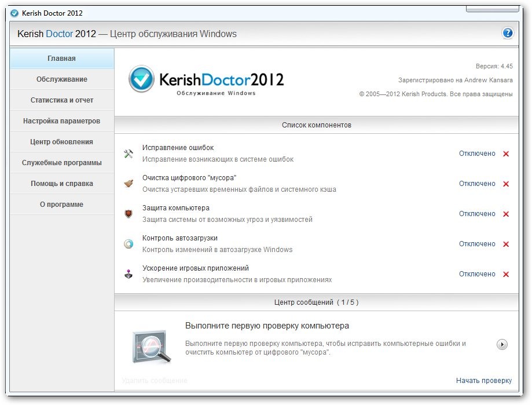Screen dimensions: 532x405
Task: Toggle Отключено status for Исправление ошибок
Action: point(477,154)
